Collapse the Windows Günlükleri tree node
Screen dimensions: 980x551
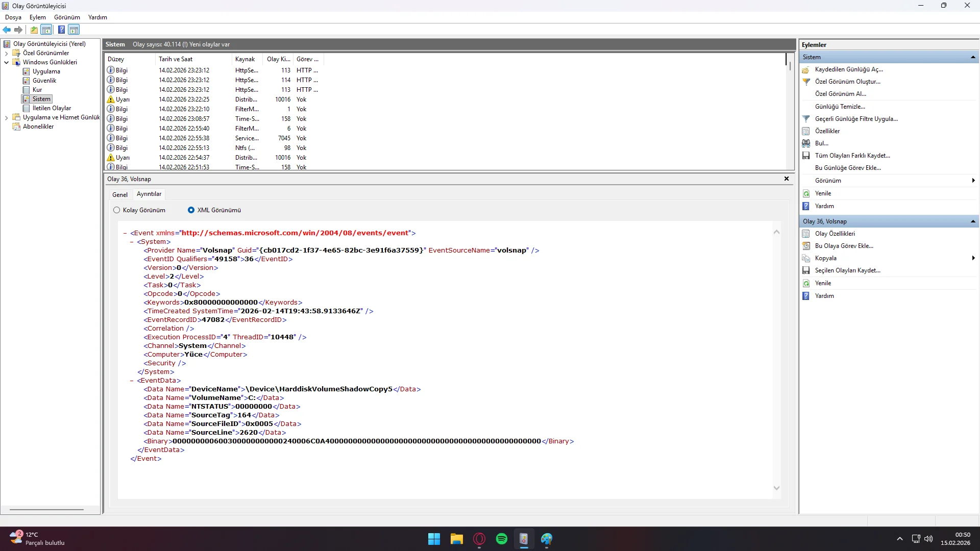pyautogui.click(x=6, y=62)
